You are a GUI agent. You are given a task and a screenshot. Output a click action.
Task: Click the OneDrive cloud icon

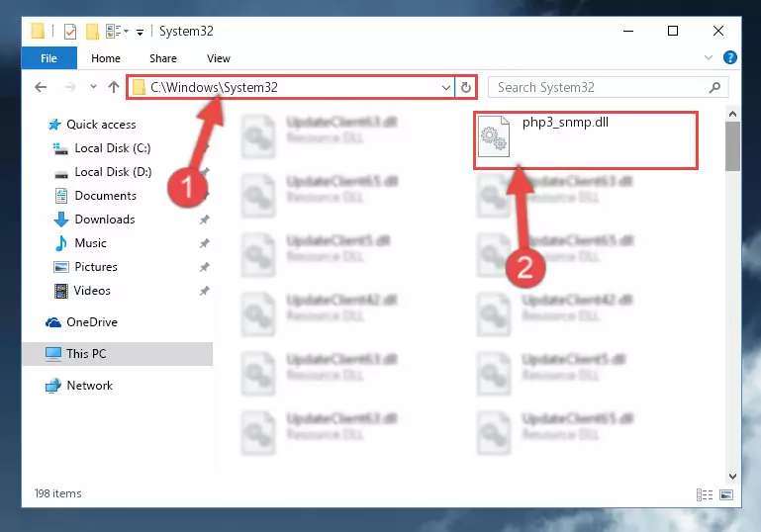52,322
